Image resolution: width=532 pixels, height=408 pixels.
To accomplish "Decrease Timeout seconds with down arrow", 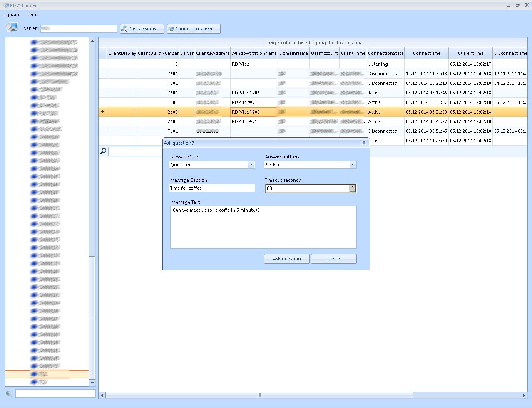I will tap(353, 190).
